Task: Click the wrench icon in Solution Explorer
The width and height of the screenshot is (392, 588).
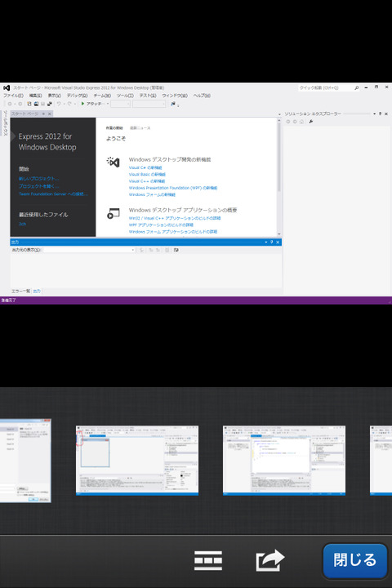Action: (x=311, y=122)
